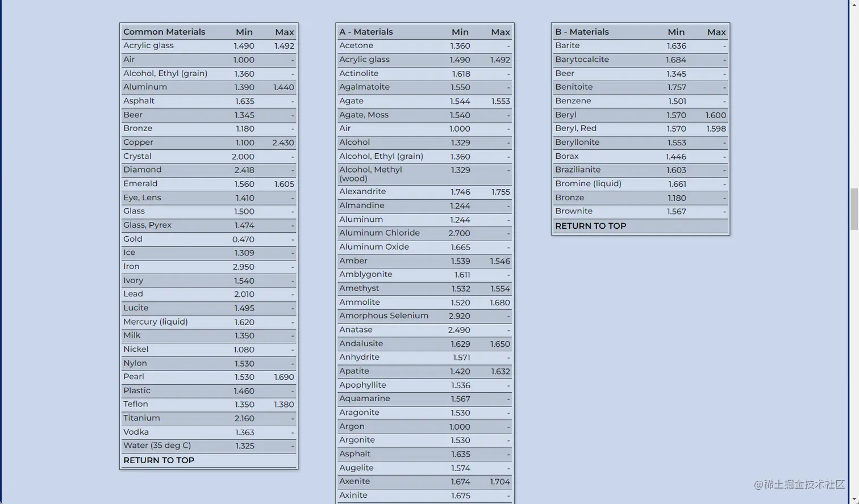Select the Actinolite row name

[x=358, y=73]
